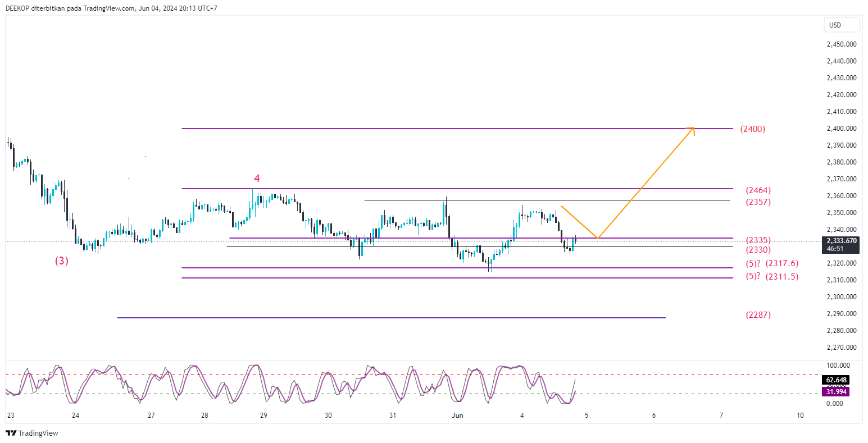Click the date axis label 23
The width and height of the screenshot is (868, 443).
[11, 416]
